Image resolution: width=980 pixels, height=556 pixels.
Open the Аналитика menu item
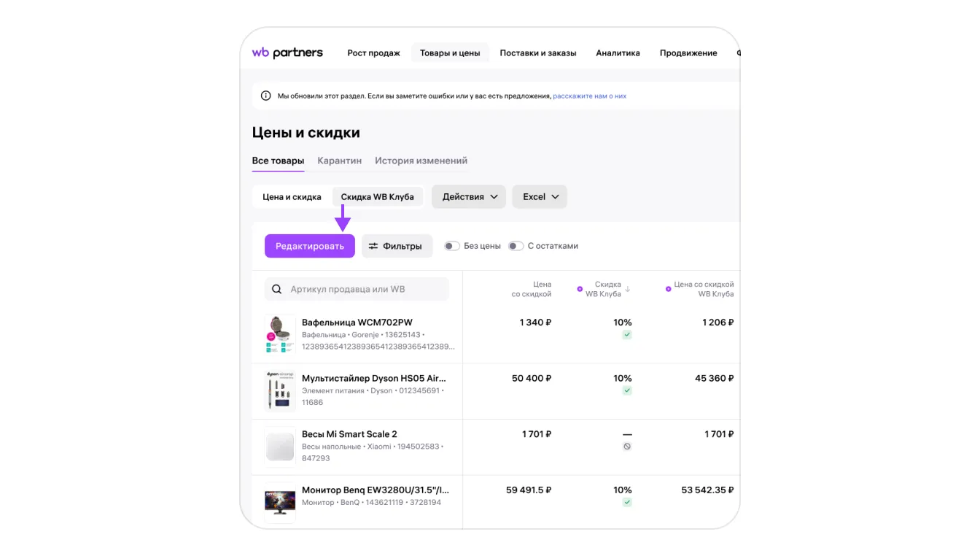point(618,53)
